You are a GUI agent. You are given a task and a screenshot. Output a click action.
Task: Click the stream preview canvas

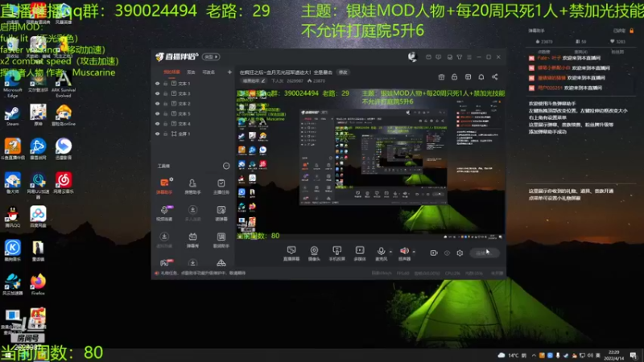[x=370, y=164]
